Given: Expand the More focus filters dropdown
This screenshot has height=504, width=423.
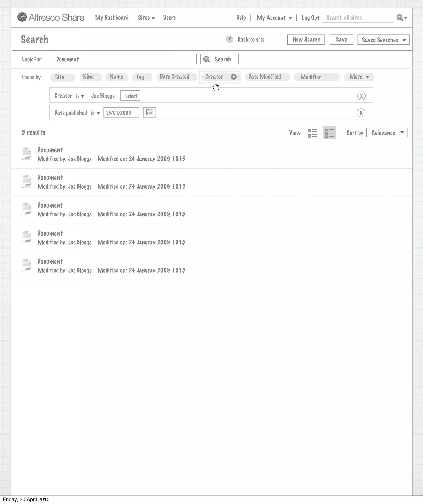Looking at the screenshot, I should coord(359,77).
